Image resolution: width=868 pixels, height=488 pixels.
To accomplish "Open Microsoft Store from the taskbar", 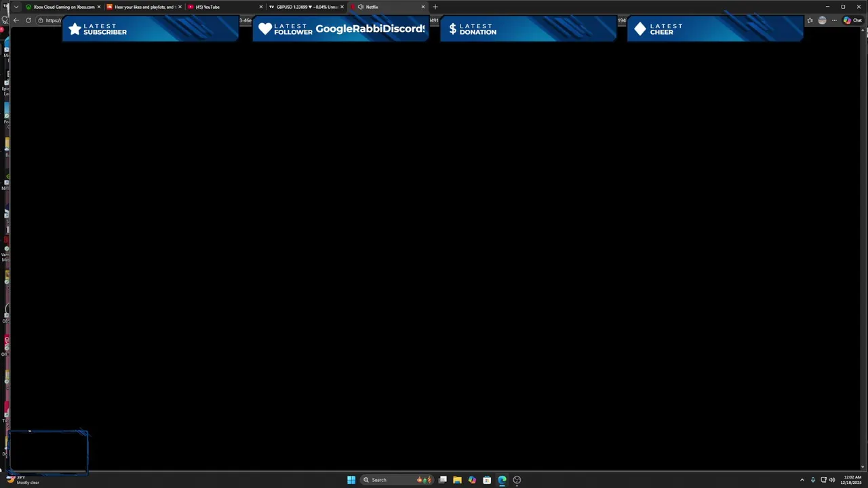I will point(487,480).
